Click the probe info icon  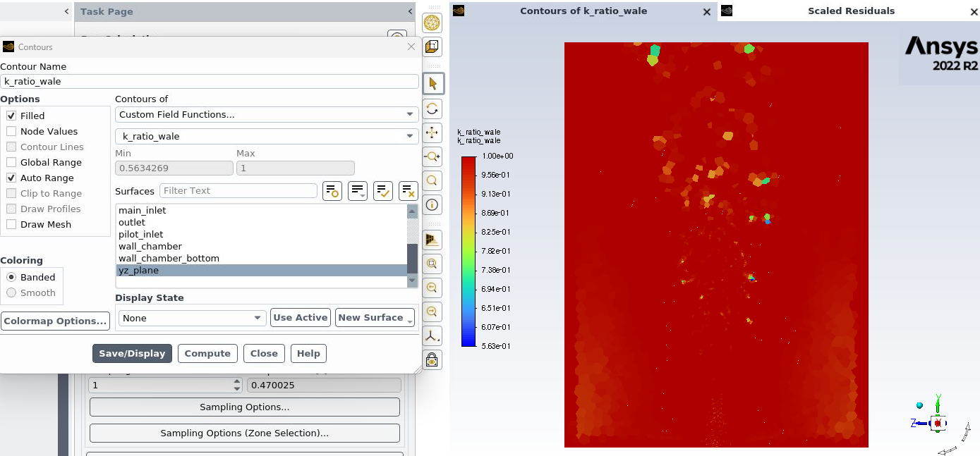coord(432,205)
